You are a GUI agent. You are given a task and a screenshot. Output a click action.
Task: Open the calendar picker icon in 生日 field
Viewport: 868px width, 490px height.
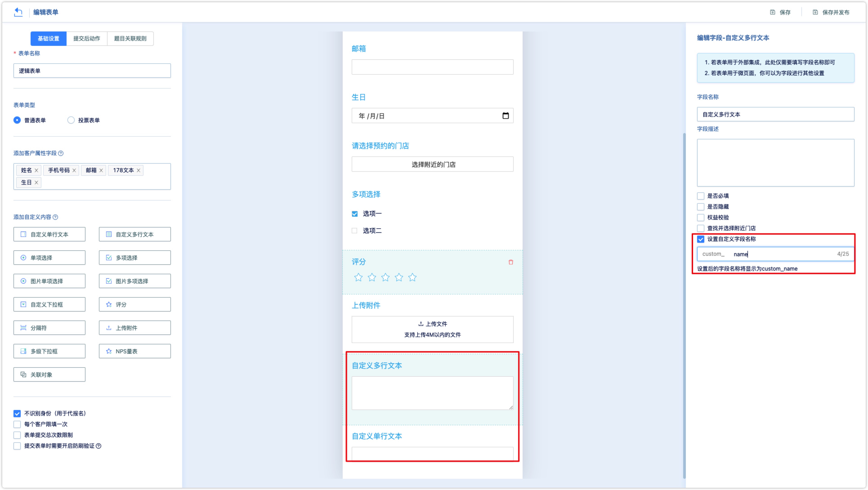(x=506, y=116)
